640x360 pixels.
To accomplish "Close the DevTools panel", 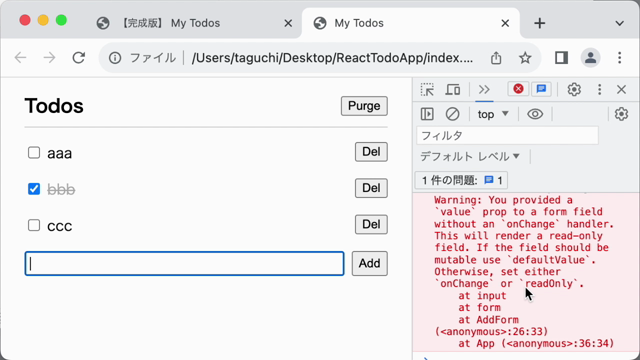I will [x=621, y=89].
